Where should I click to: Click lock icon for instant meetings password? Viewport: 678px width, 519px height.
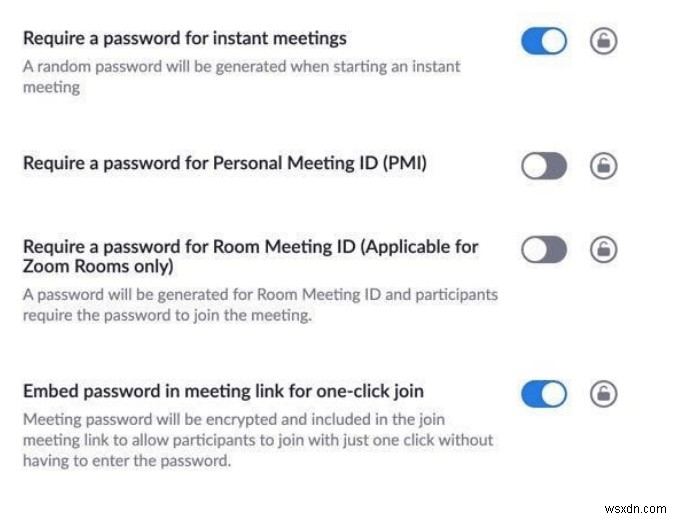point(603,41)
